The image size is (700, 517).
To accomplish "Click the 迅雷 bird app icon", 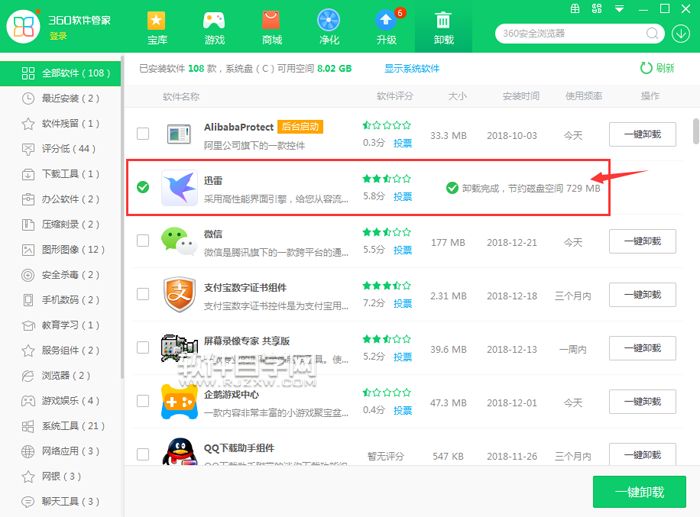I will [x=179, y=188].
